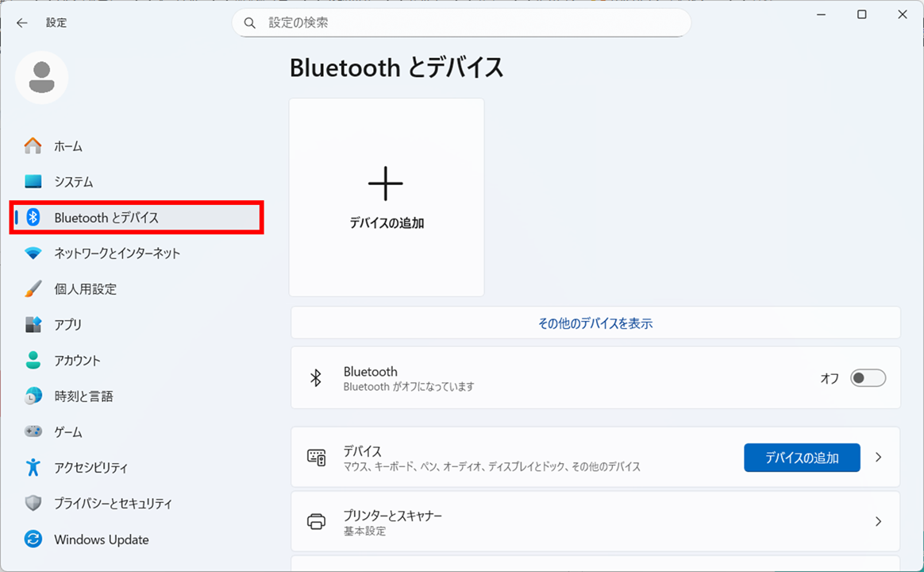This screenshot has width=924, height=572.
Task: Click the 基本設定 subtitle text
Action: pos(365,531)
